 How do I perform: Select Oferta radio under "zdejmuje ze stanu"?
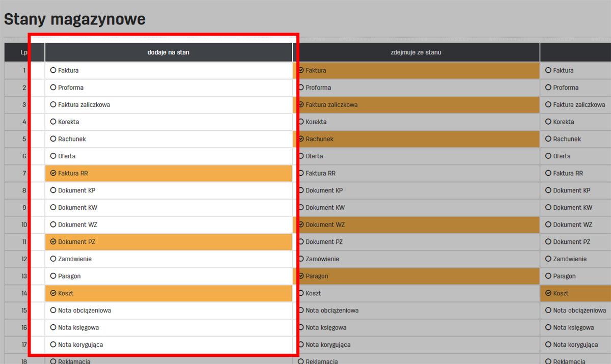[300, 156]
